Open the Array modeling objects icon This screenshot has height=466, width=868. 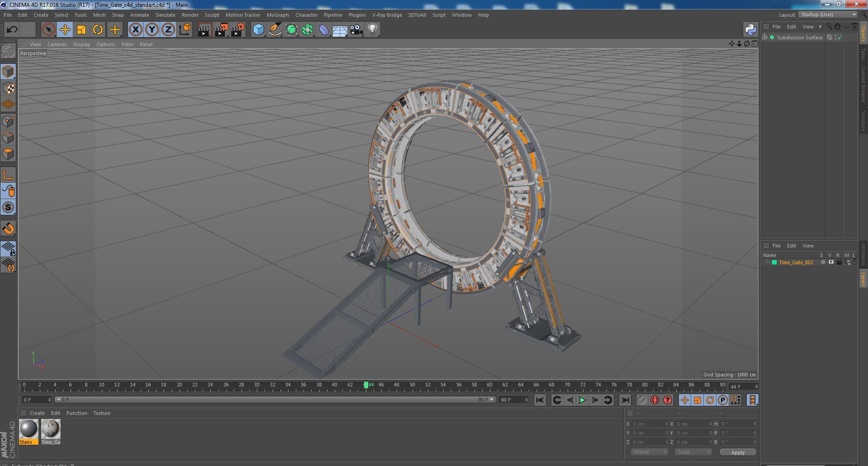coord(308,30)
